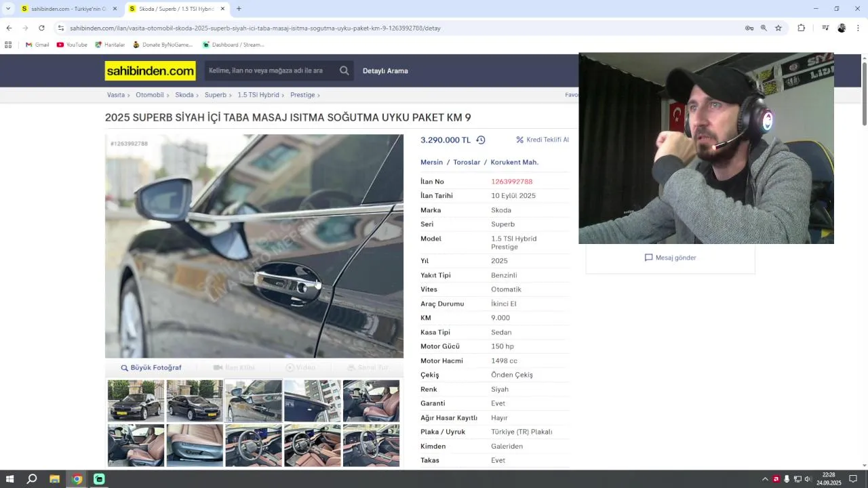Image resolution: width=868 pixels, height=488 pixels.
Task: Click the Mersin location link
Action: (431, 162)
